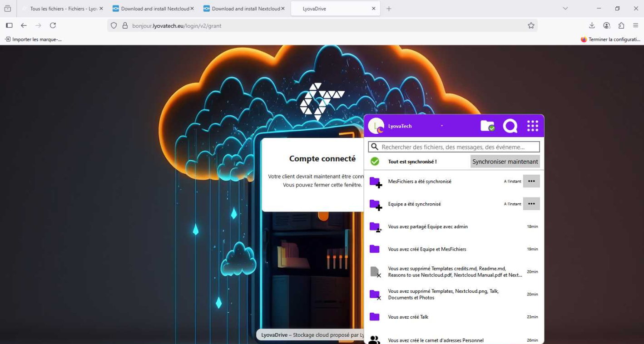Click shared folder icon beside partagé Equipe entry
Image resolution: width=644 pixels, height=344 pixels.
375,227
